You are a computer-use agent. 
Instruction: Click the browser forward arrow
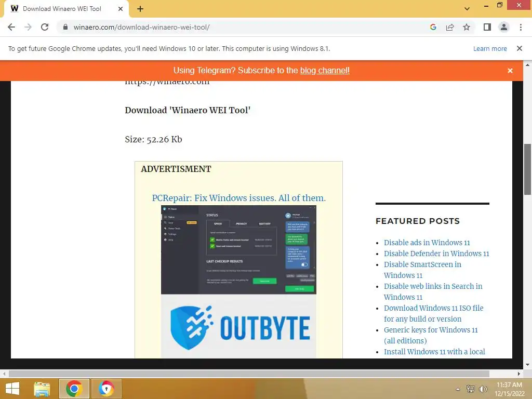pyautogui.click(x=28, y=27)
